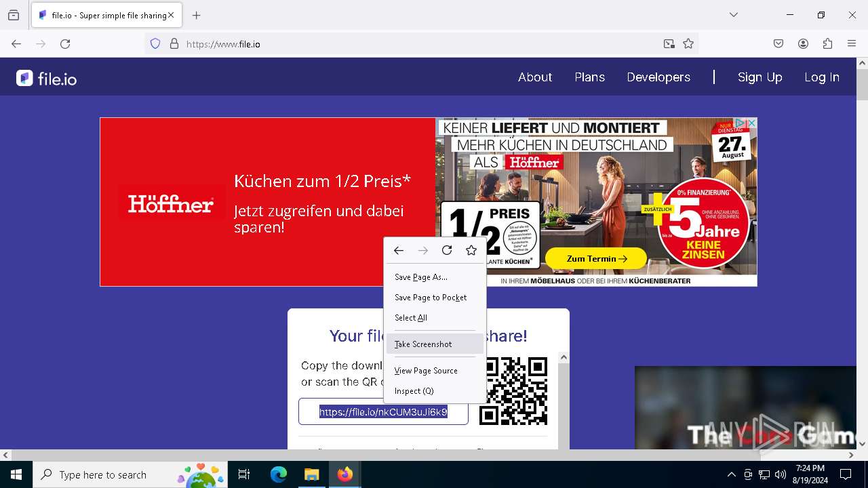Click context menu Reload icon

pyautogui.click(x=447, y=251)
